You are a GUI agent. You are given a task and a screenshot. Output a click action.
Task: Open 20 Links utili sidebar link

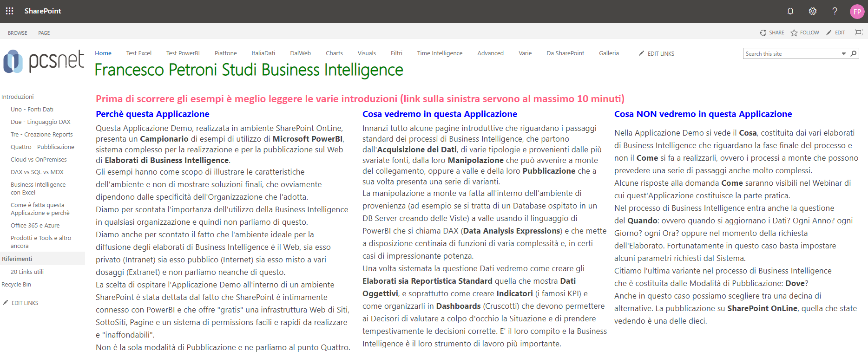27,272
